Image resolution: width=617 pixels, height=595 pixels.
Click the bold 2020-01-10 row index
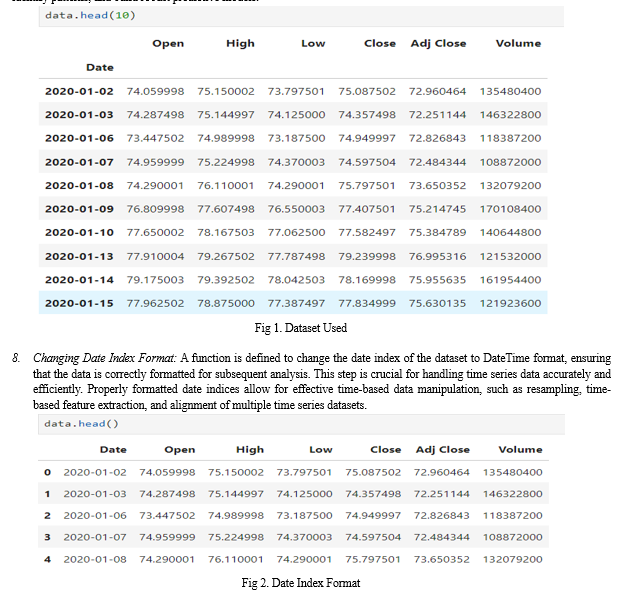[79, 233]
